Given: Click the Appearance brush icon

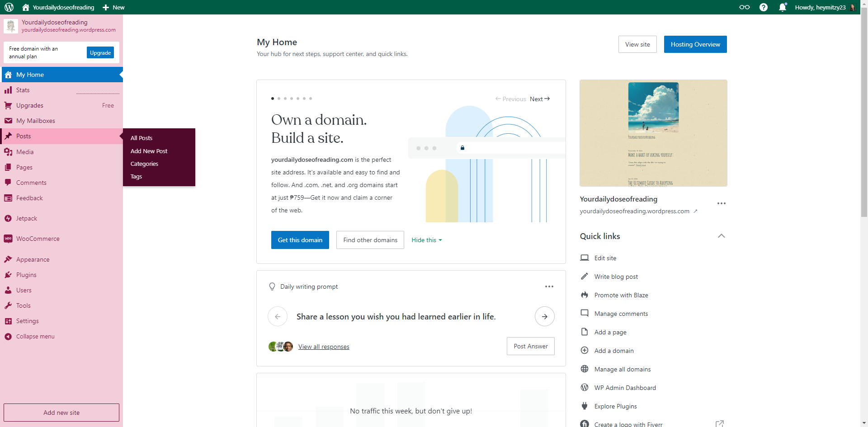Looking at the screenshot, I should coord(8,259).
